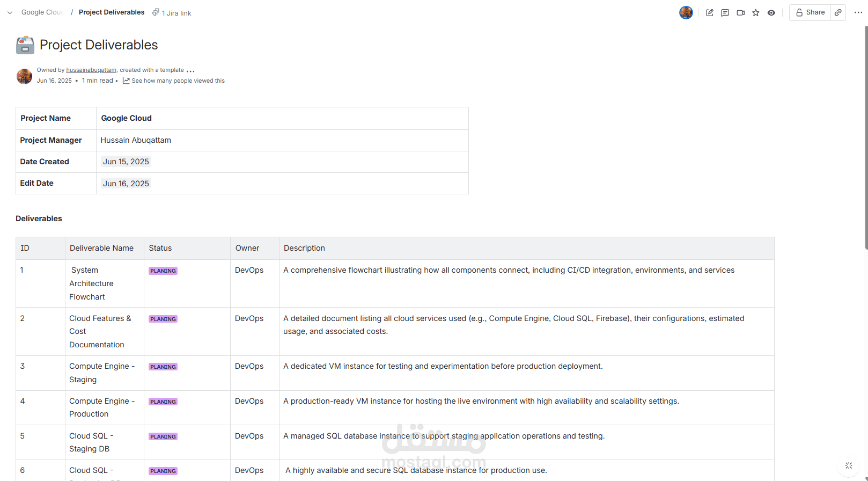Open the top-right more actions ellipsis
868x481 pixels.
coord(858,12)
